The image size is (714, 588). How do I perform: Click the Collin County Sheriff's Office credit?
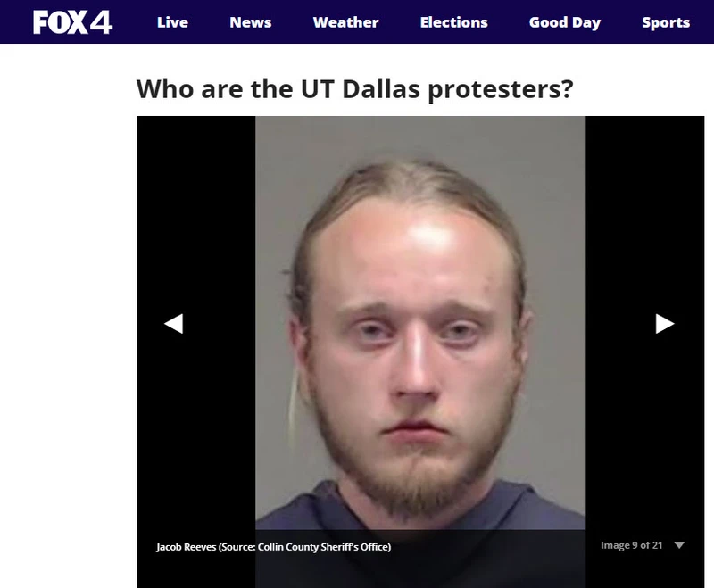click(324, 547)
